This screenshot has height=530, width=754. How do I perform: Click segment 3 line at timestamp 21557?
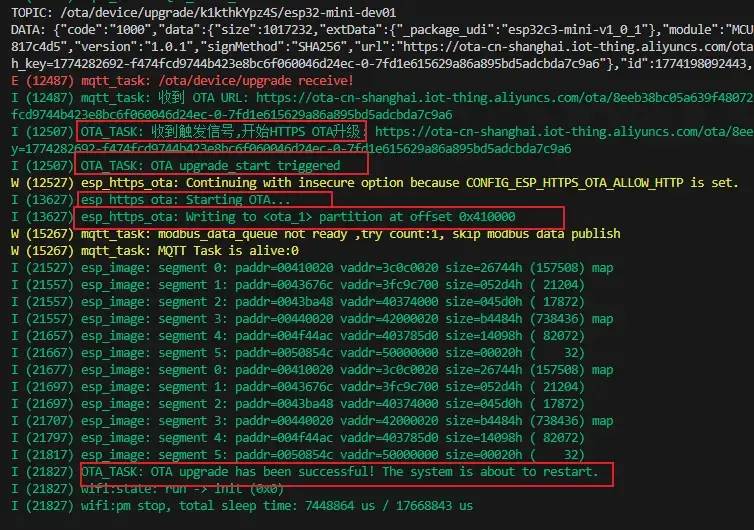pyautogui.click(x=330, y=319)
